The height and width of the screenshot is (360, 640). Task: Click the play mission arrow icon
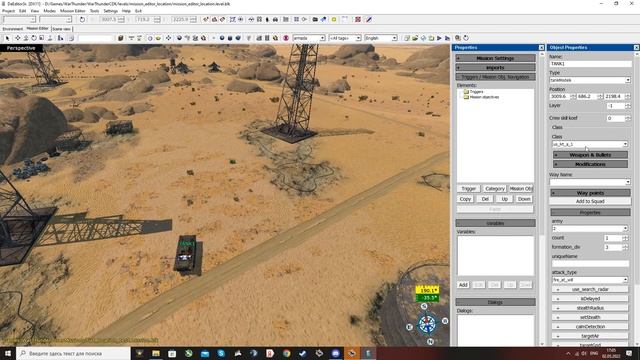pos(439,38)
